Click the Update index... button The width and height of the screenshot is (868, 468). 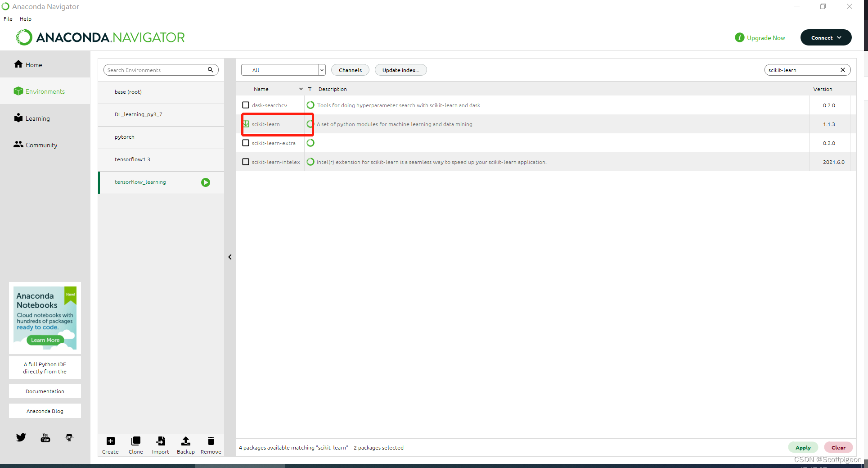[x=400, y=70]
